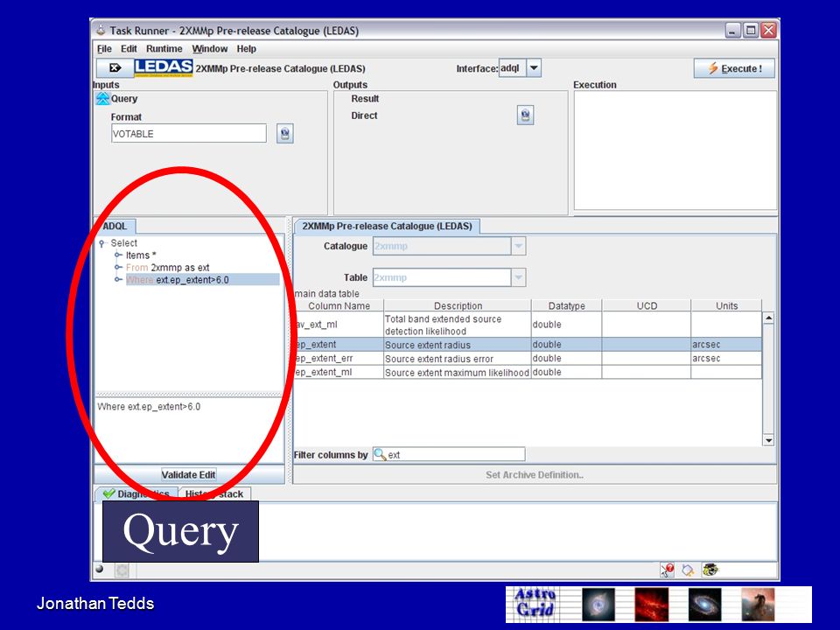Click the browse icon next to Direct output

click(x=525, y=115)
